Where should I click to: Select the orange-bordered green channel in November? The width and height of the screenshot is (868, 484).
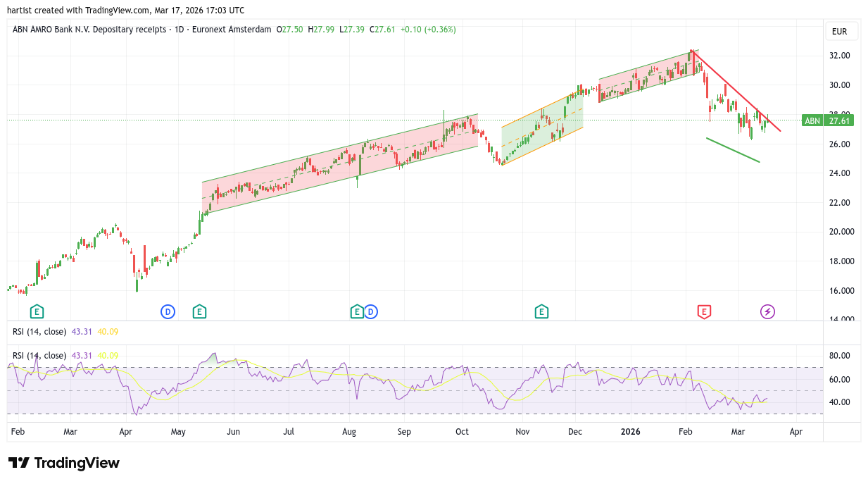[x=542, y=130]
